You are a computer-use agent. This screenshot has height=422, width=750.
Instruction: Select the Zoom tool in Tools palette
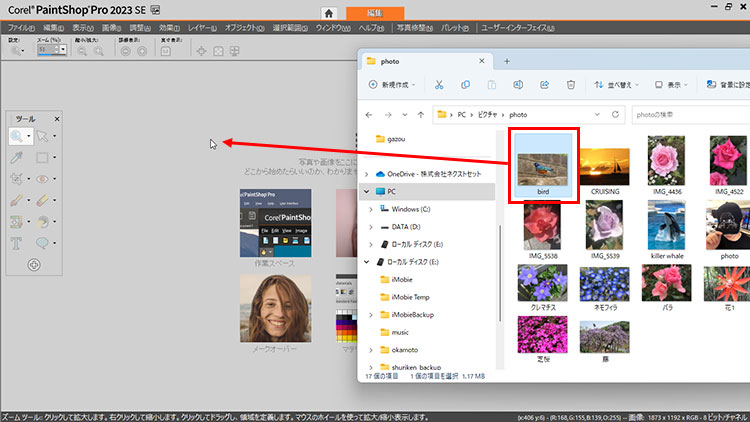point(18,135)
